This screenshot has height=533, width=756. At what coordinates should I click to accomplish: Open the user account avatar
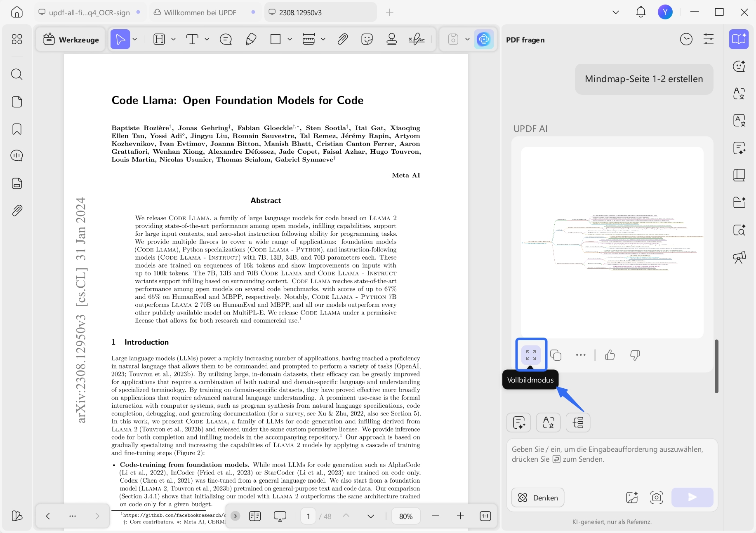click(x=665, y=12)
